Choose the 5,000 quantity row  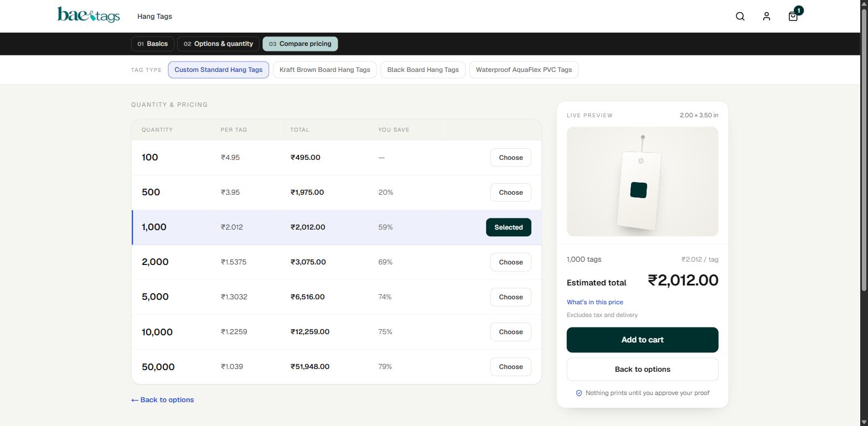pos(510,297)
